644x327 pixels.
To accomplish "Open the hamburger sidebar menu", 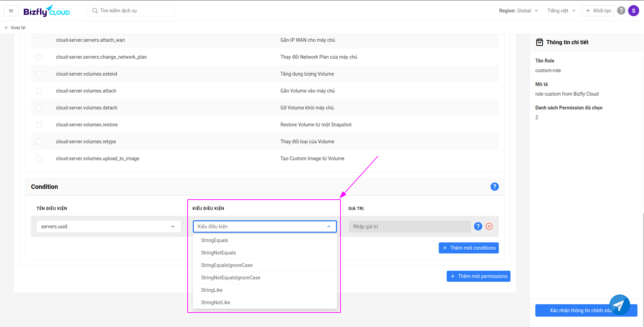I will point(11,11).
